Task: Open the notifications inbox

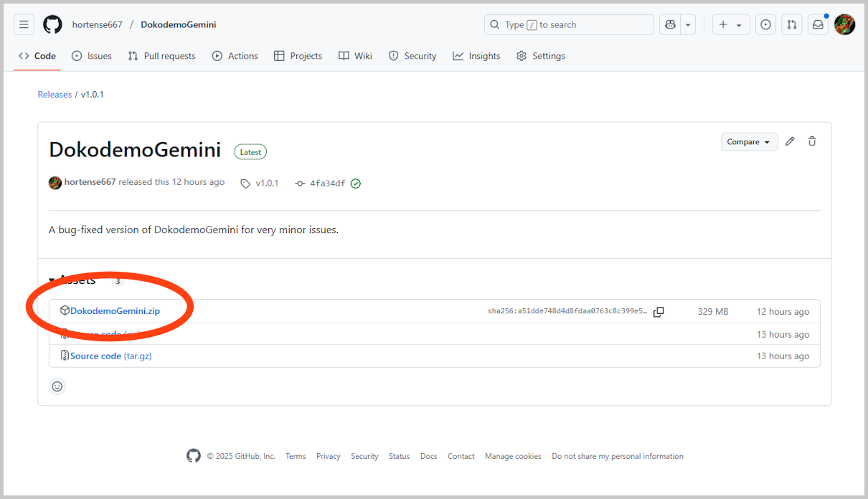Action: pyautogui.click(x=818, y=24)
